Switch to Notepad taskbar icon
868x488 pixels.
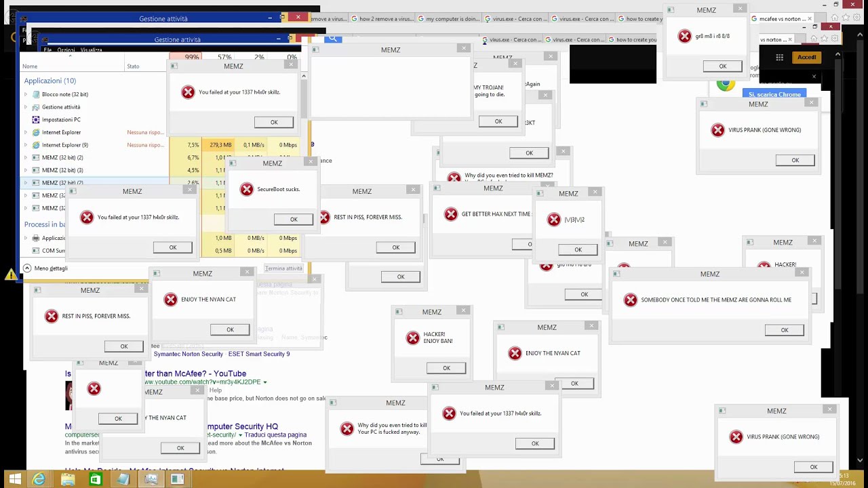(123, 479)
